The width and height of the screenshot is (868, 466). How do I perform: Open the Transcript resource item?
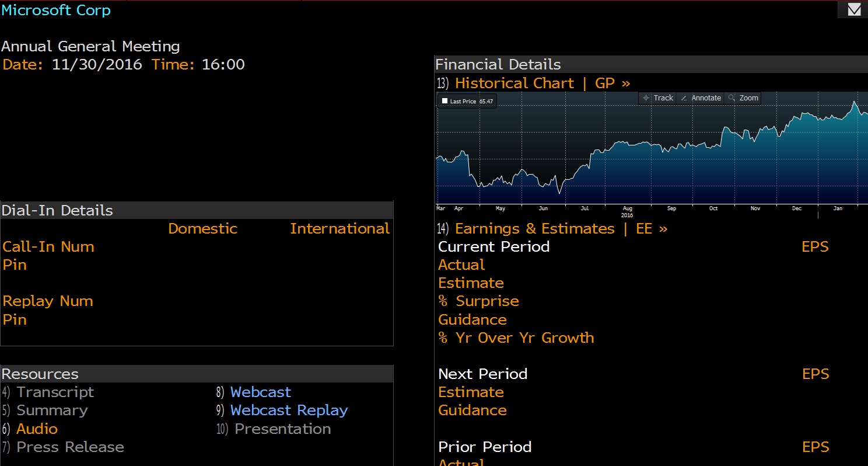[55, 392]
